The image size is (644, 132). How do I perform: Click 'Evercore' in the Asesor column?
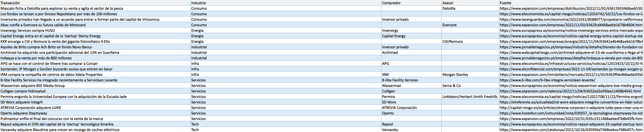470,25
